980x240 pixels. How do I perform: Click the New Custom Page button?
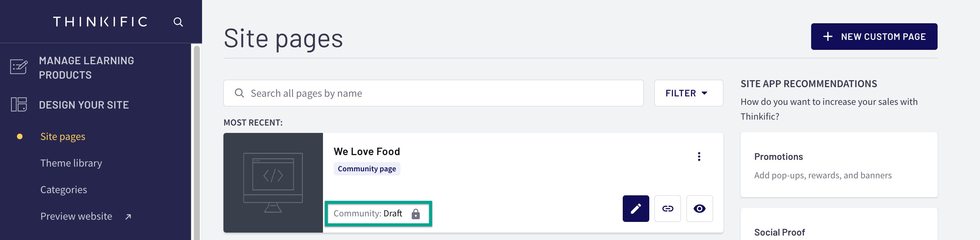point(874,37)
